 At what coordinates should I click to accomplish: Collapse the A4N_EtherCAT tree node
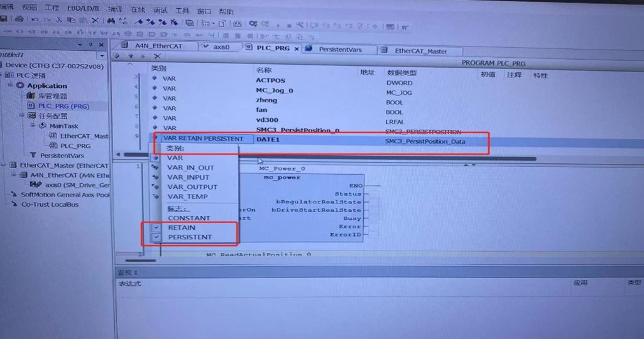pos(14,175)
